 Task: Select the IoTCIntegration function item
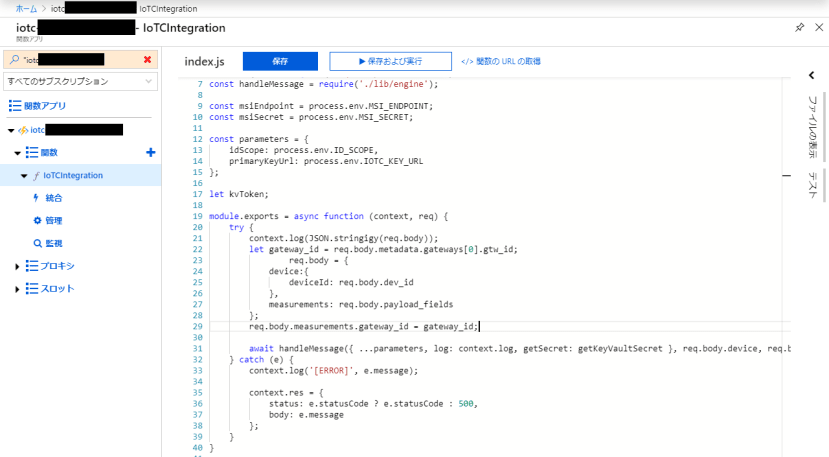pyautogui.click(x=73, y=175)
